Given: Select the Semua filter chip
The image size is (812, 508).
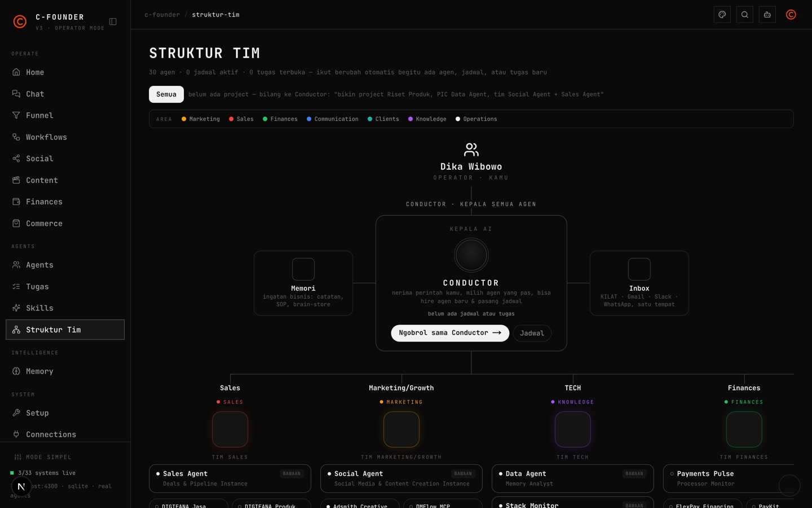Looking at the screenshot, I should 166,94.
